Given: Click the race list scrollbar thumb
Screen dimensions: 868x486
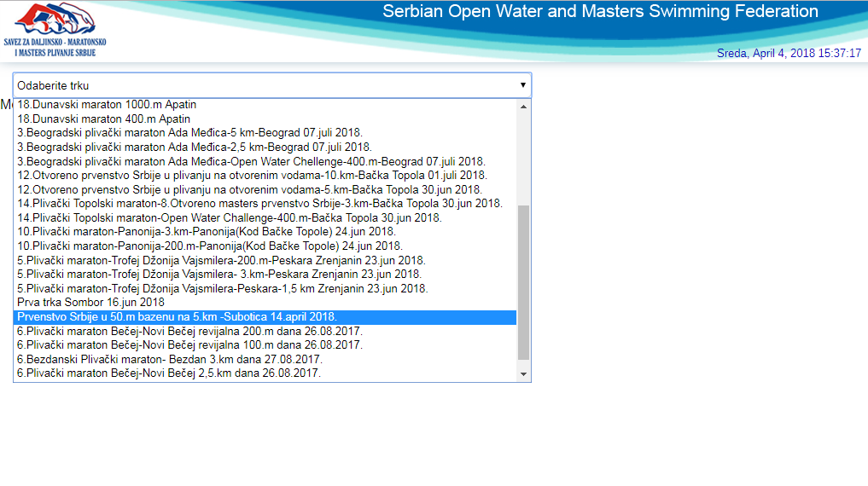Looking at the screenshot, I should [x=524, y=281].
